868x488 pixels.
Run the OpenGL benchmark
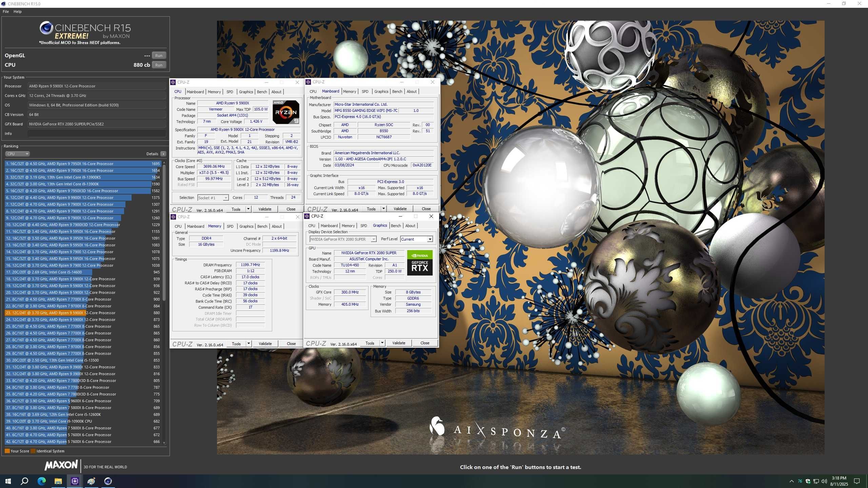coord(159,56)
